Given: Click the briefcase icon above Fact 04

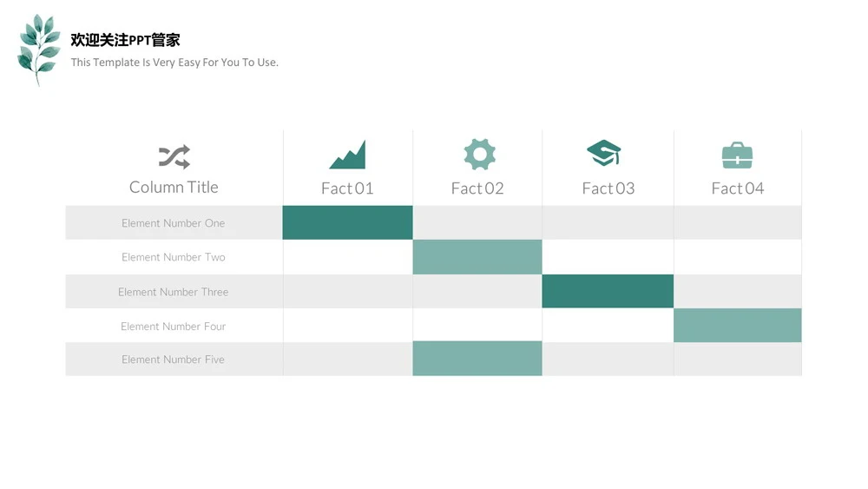Looking at the screenshot, I should (737, 155).
